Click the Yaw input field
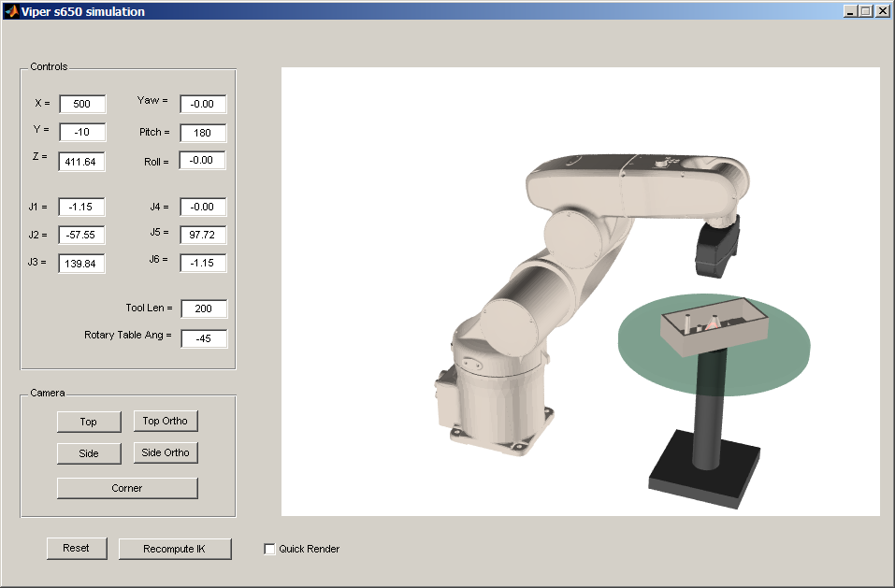The width and height of the screenshot is (895, 588). point(203,104)
